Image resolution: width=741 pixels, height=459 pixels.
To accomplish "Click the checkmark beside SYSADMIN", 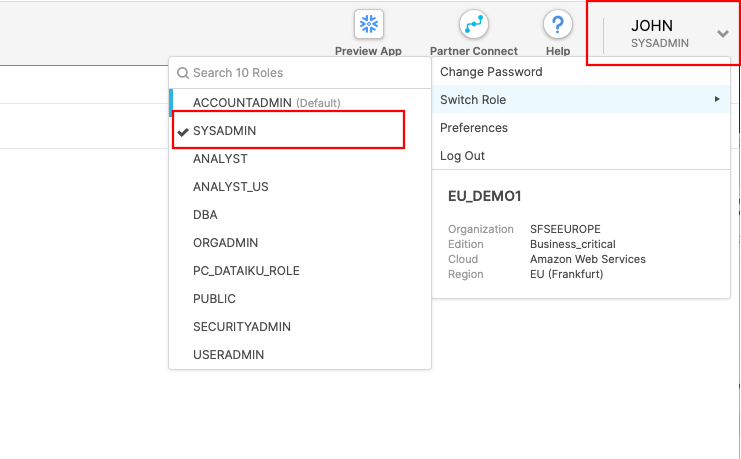I will click(182, 131).
